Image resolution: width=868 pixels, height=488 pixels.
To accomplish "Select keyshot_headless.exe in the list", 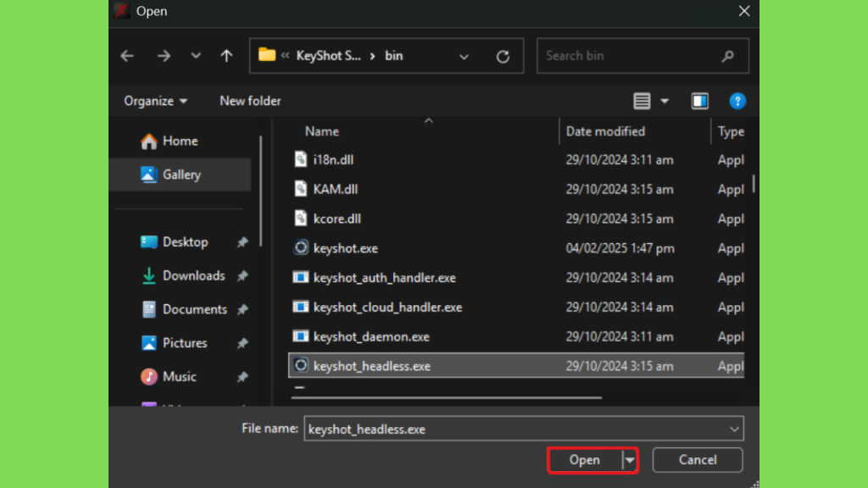I will pos(516,366).
